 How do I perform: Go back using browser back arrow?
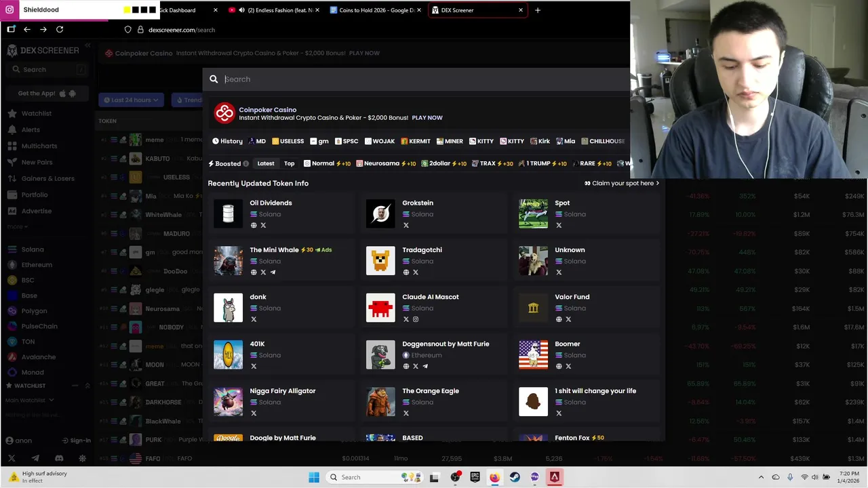[27, 30]
